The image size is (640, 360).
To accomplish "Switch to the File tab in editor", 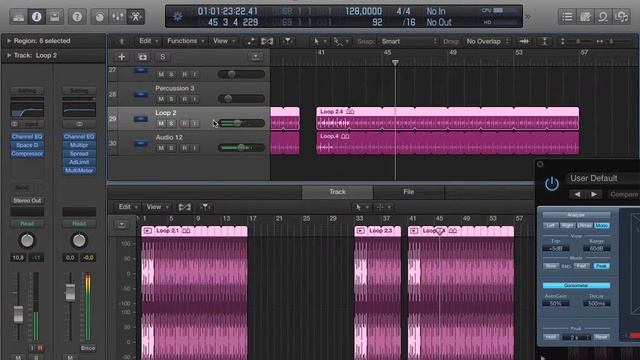I will pyautogui.click(x=409, y=192).
